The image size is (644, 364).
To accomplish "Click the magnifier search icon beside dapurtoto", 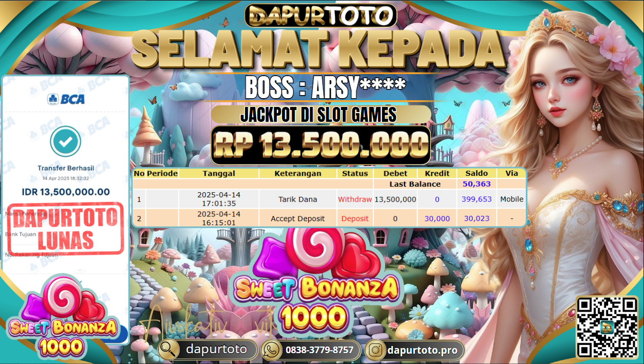I will (169, 350).
